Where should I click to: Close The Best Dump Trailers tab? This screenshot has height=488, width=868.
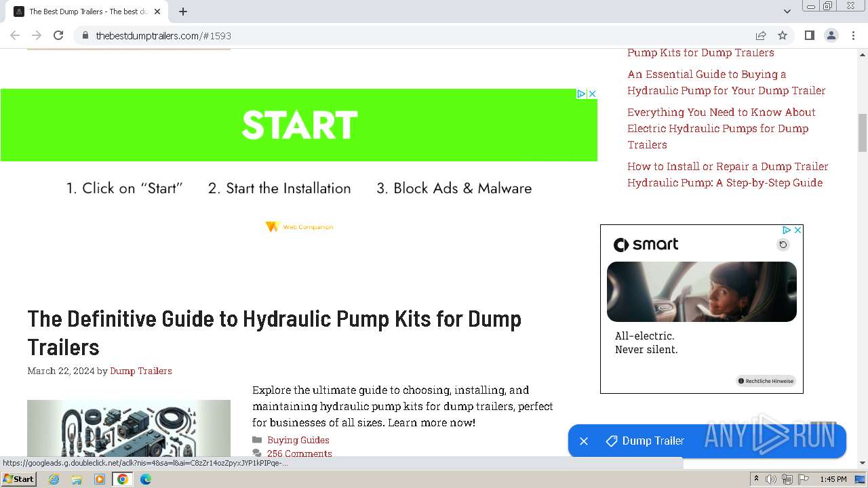coord(157,12)
